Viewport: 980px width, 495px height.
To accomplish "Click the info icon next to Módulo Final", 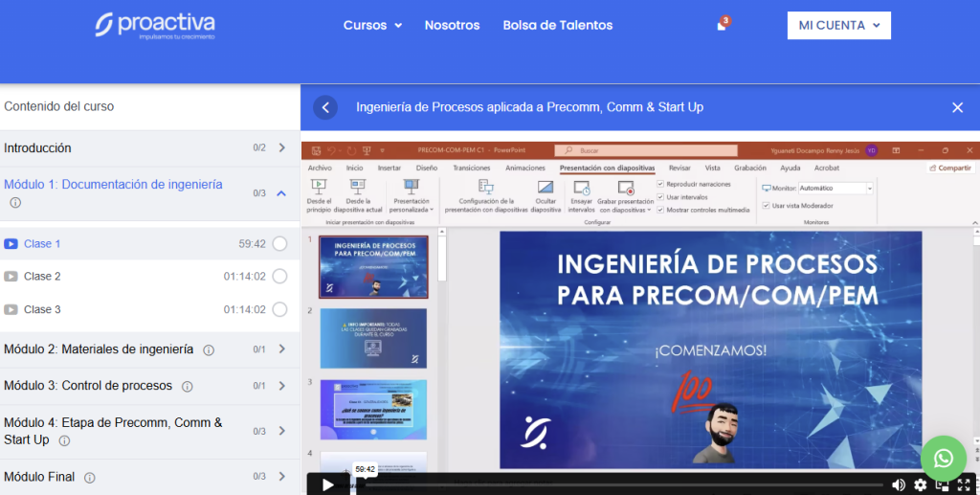I will pos(89,477).
